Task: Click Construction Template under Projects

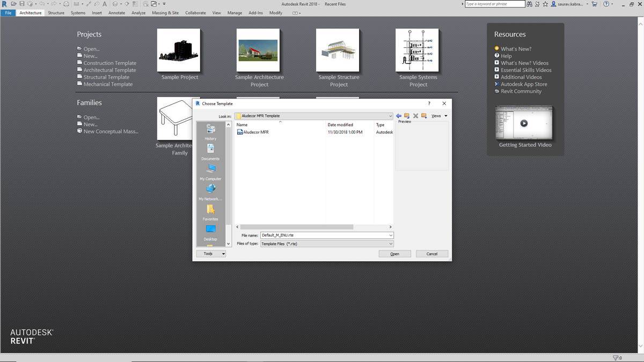Action: click(x=110, y=63)
